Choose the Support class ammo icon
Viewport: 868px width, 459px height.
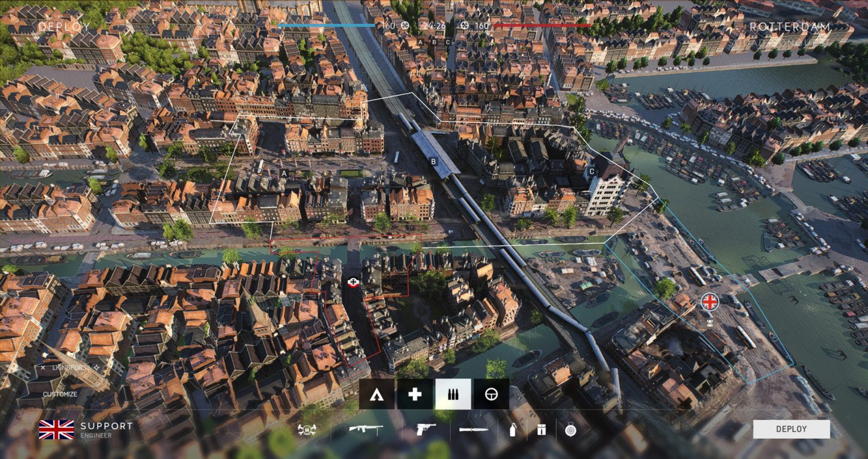point(453,394)
